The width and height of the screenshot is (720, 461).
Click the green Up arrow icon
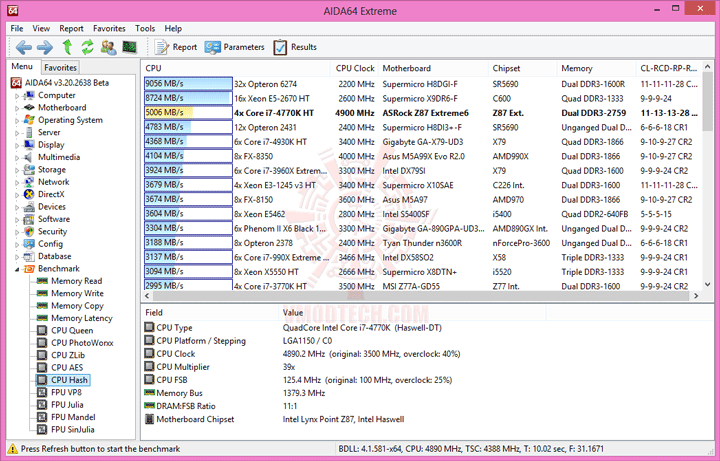pos(67,47)
